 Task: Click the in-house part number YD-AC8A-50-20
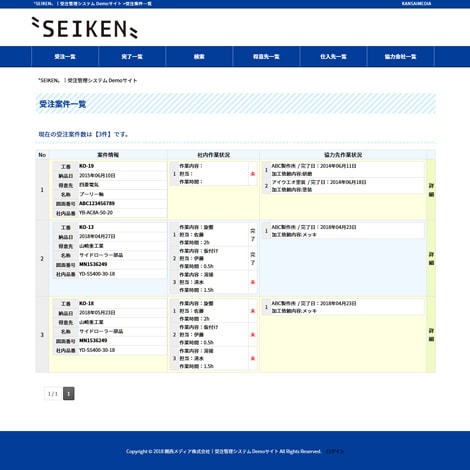tap(96, 213)
